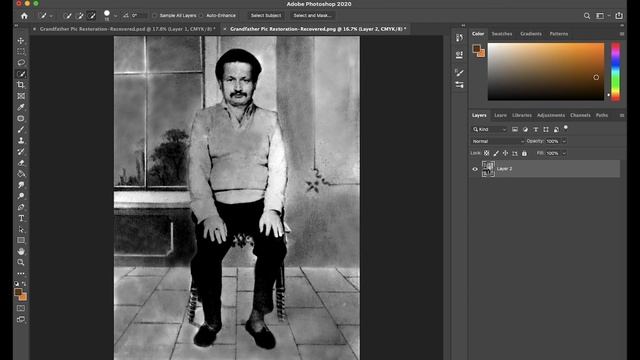Open the Color panel options menu
Viewport: 640px width, 360px height.
click(x=622, y=34)
